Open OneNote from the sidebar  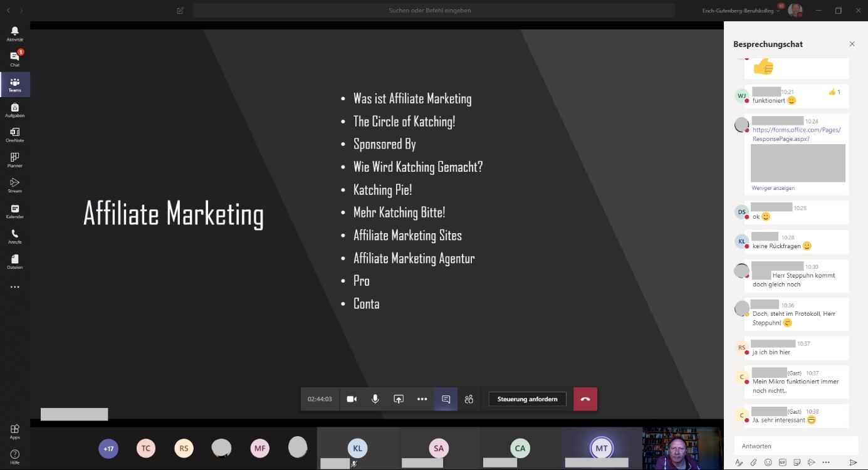click(14, 133)
